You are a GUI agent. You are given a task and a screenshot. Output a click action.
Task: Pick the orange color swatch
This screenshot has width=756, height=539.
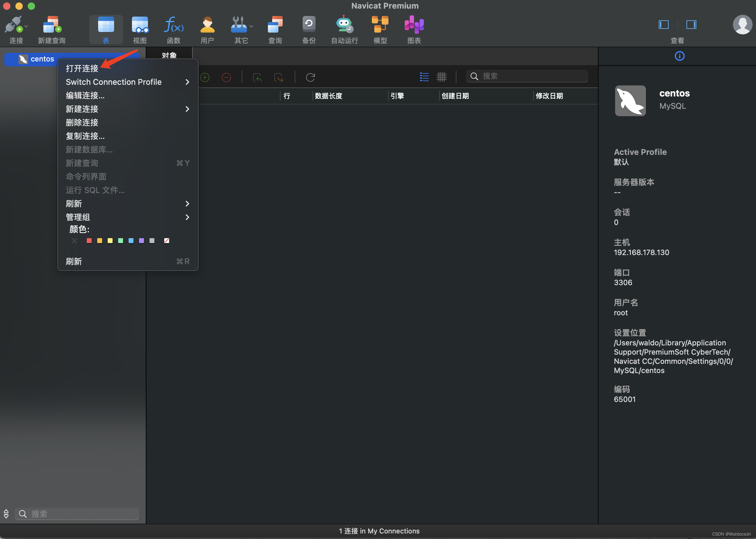tap(100, 241)
